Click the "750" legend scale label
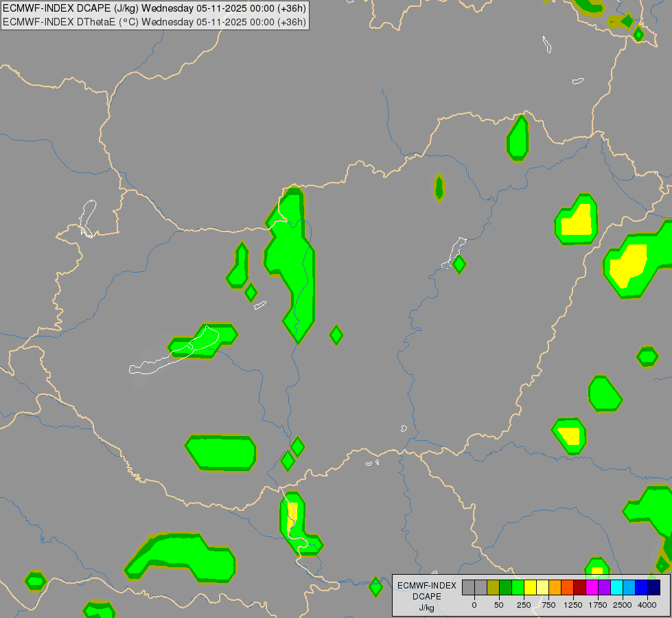 click(548, 605)
